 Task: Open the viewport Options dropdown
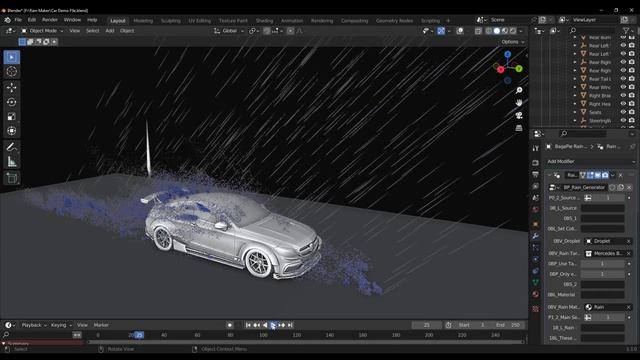513,42
